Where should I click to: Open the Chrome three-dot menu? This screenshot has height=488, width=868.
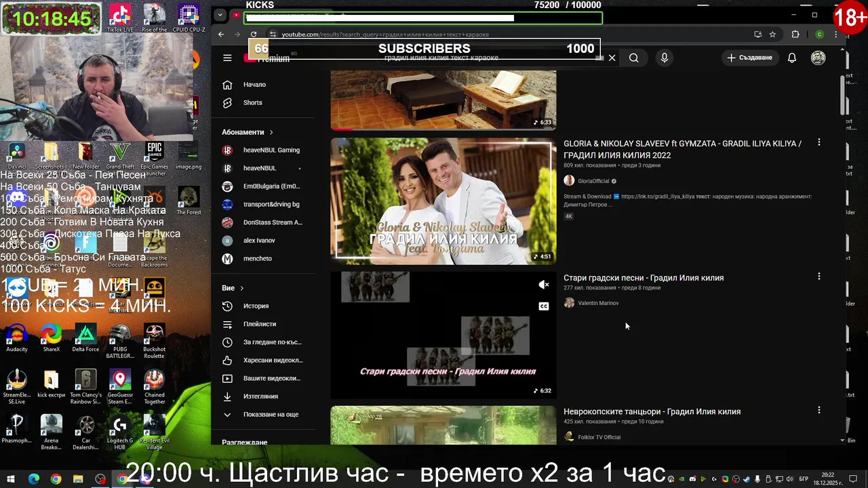click(x=836, y=34)
